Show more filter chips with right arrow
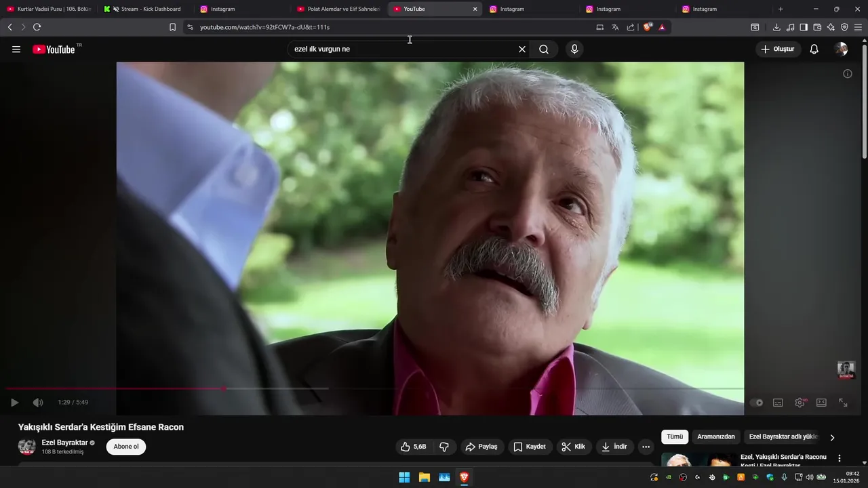 (x=833, y=438)
